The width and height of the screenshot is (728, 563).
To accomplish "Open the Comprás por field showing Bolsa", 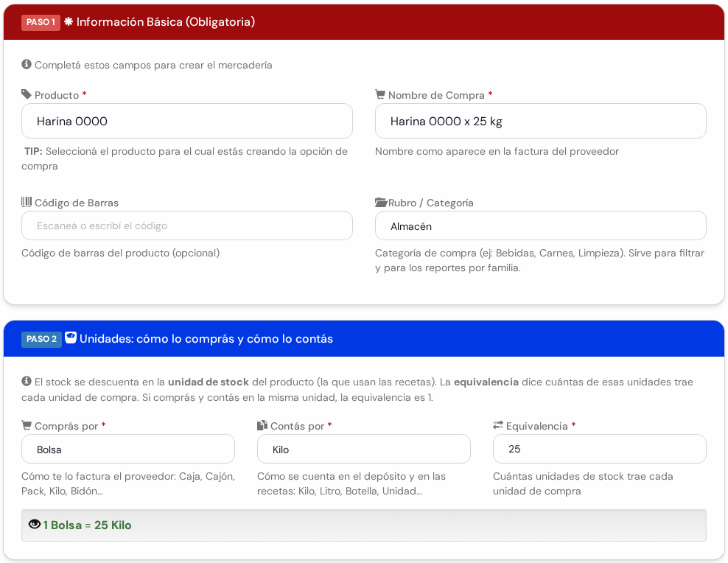I will [x=128, y=450].
